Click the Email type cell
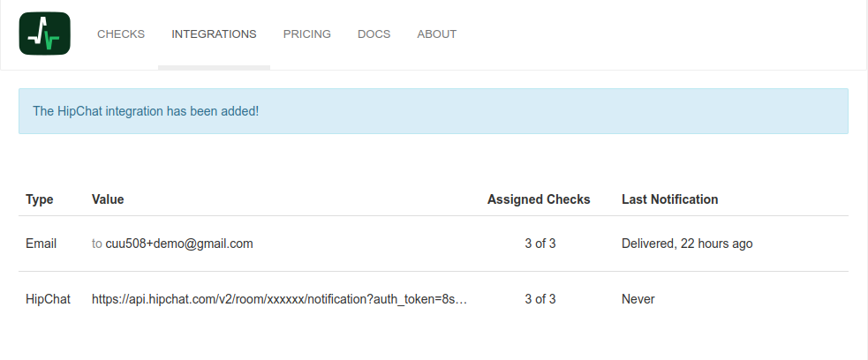868x360 pixels. click(42, 244)
